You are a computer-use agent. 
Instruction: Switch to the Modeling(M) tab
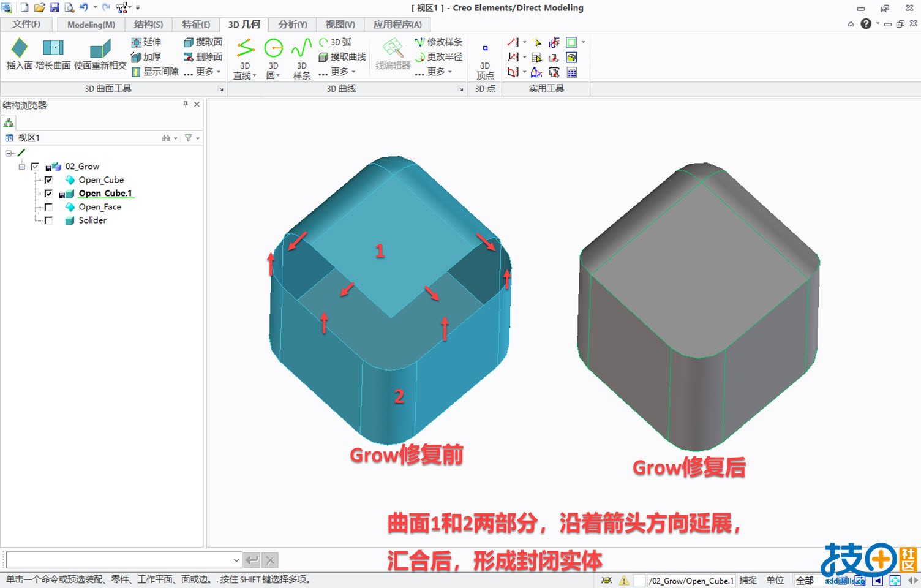click(91, 24)
